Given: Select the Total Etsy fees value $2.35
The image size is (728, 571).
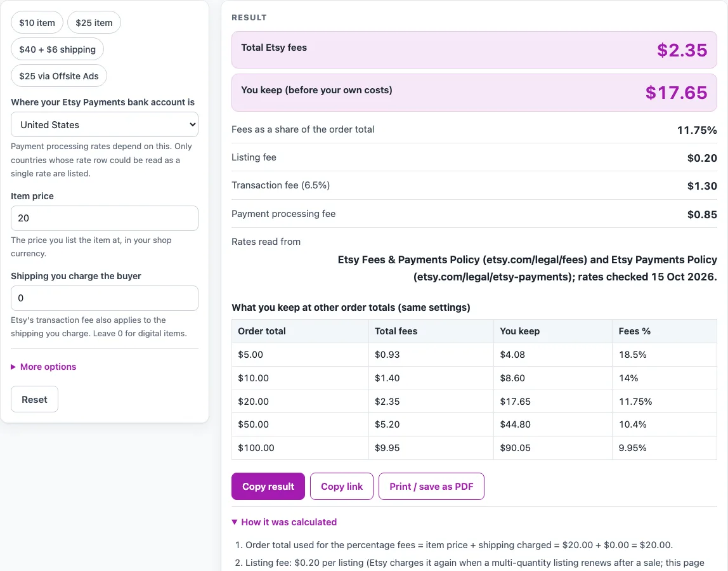Looking at the screenshot, I should (682, 50).
